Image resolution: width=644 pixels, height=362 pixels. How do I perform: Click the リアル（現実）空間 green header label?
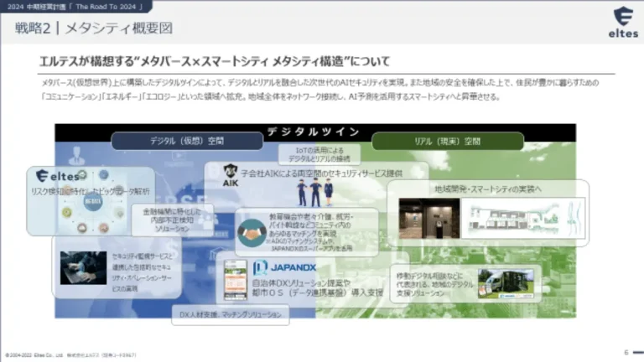click(x=448, y=142)
